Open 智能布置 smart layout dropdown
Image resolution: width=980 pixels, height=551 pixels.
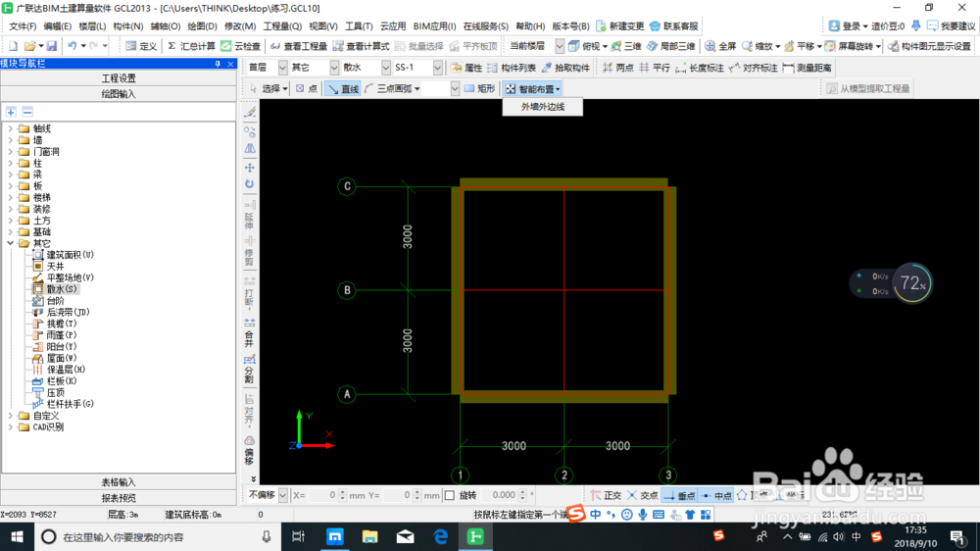coord(533,89)
